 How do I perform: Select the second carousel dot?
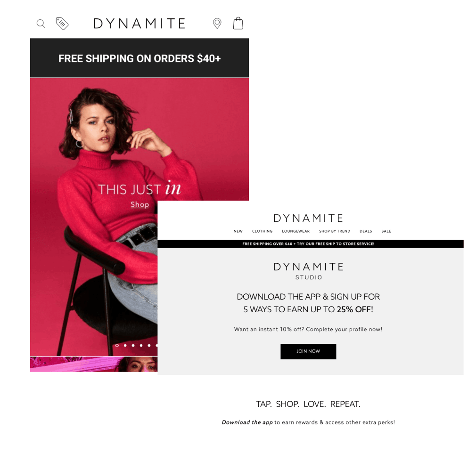pyautogui.click(x=125, y=345)
